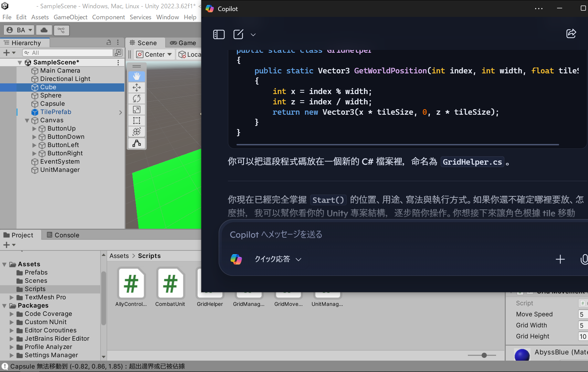Add attachment with plus icon in Copilot
The height and width of the screenshot is (372, 588).
560,259
